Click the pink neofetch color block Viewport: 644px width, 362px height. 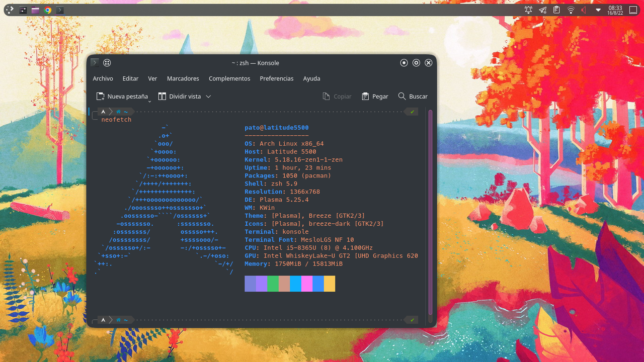[307, 284]
